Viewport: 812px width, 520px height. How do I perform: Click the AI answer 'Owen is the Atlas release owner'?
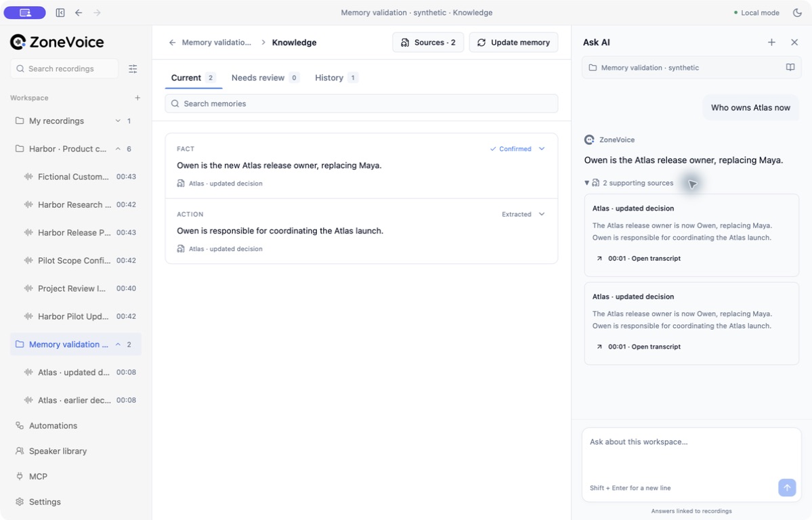click(683, 160)
